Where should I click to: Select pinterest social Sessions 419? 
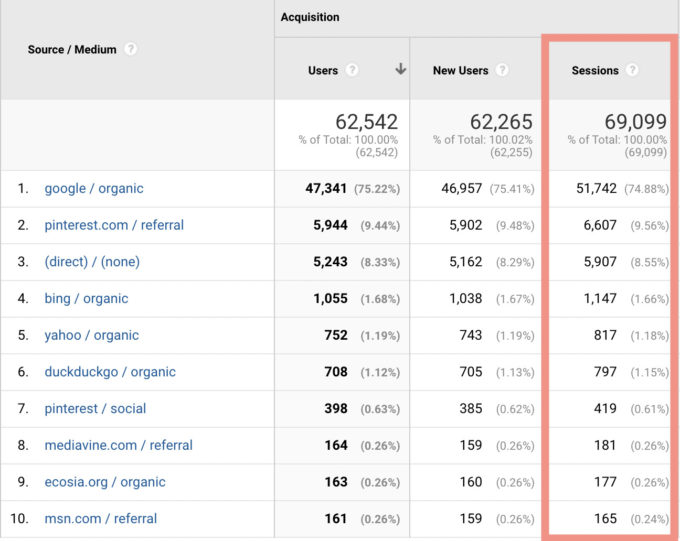[x=605, y=408]
